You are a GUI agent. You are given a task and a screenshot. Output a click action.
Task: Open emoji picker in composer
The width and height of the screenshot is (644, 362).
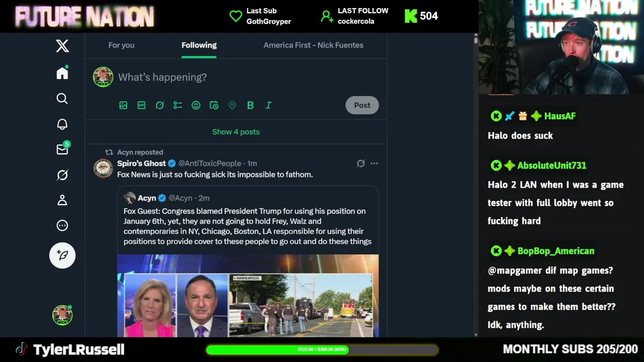[196, 105]
